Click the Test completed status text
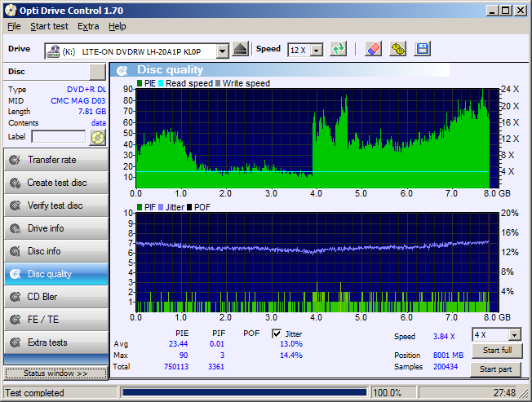This screenshot has height=402, width=532. coord(34,393)
